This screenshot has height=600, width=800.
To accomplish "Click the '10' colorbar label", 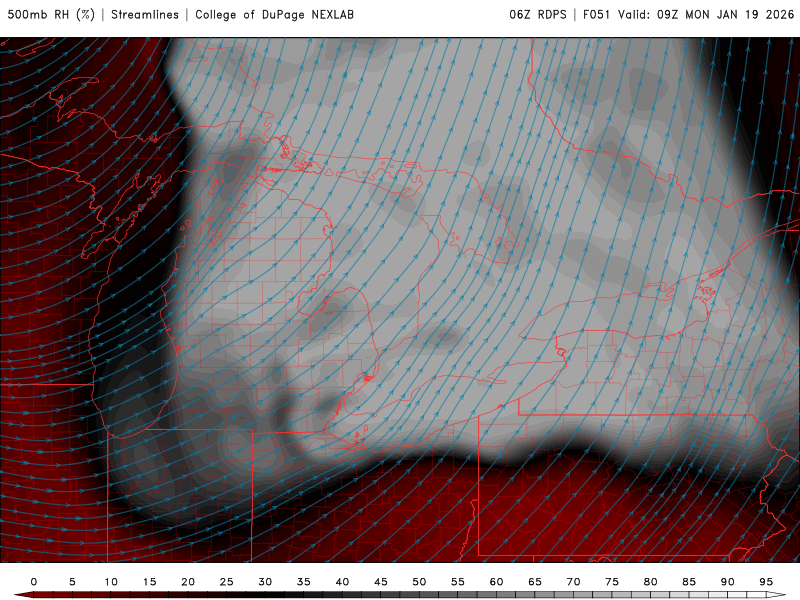I will click(x=111, y=582).
